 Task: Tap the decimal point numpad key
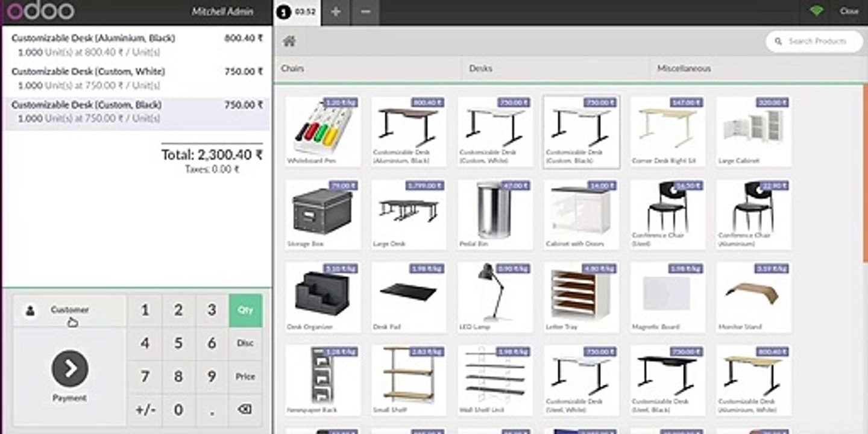212,409
